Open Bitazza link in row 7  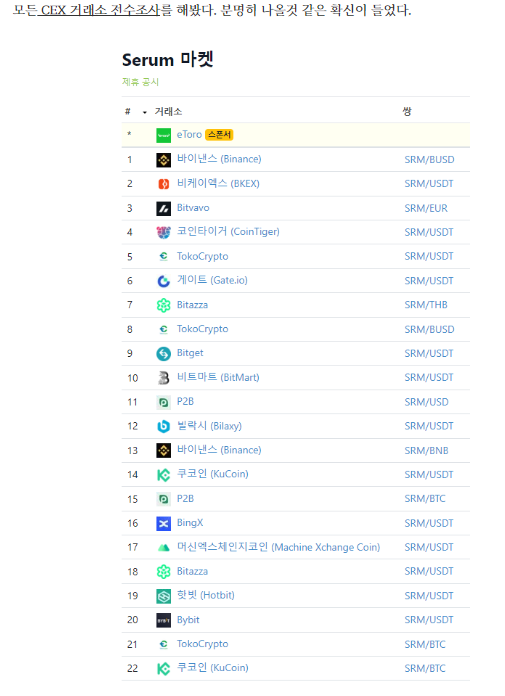[192, 305]
